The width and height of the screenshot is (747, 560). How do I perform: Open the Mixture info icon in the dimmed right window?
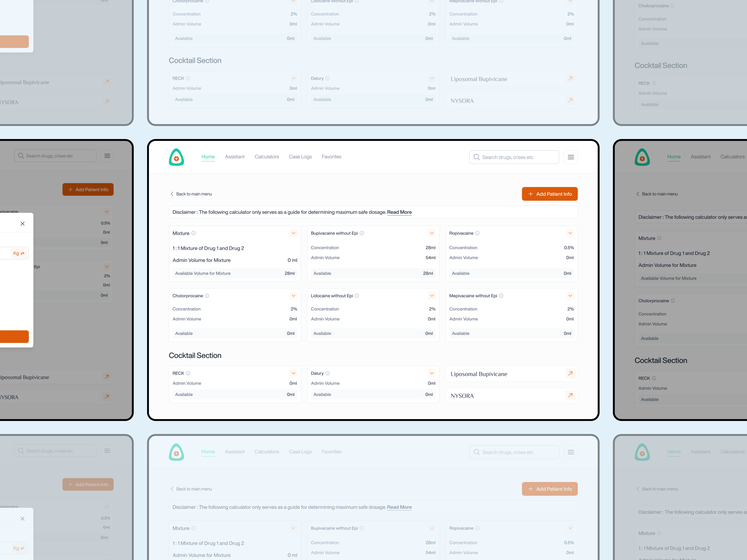659,238
